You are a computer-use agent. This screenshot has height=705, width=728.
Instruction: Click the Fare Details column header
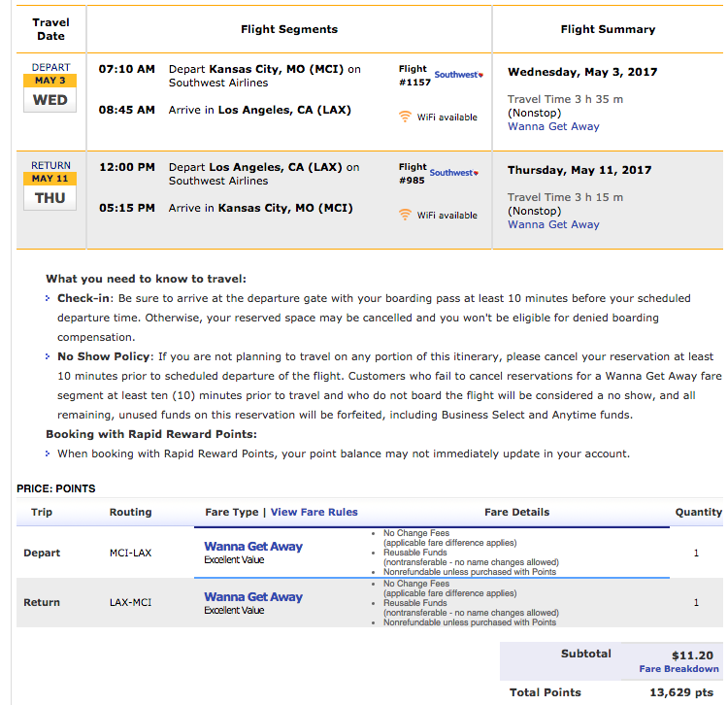pos(516,512)
